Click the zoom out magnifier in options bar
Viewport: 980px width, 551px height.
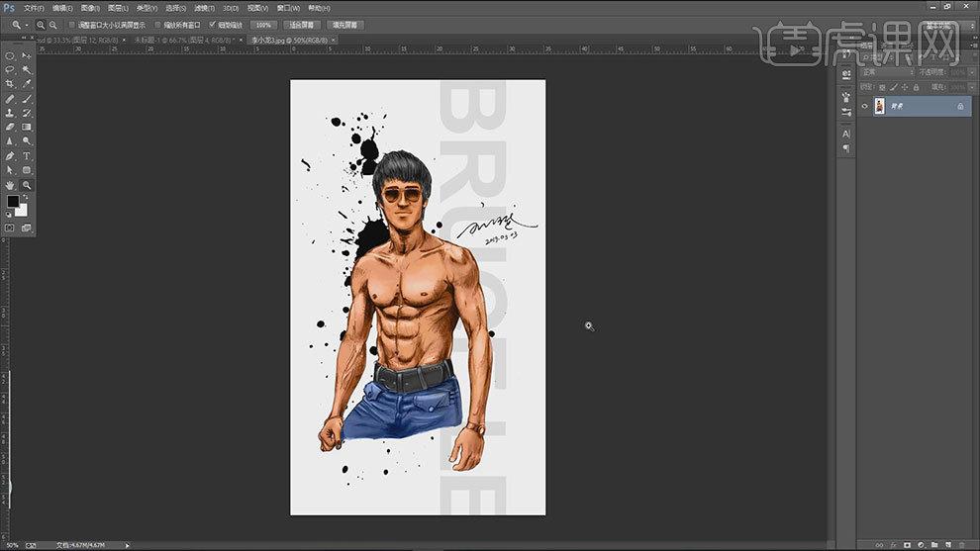pyautogui.click(x=51, y=24)
